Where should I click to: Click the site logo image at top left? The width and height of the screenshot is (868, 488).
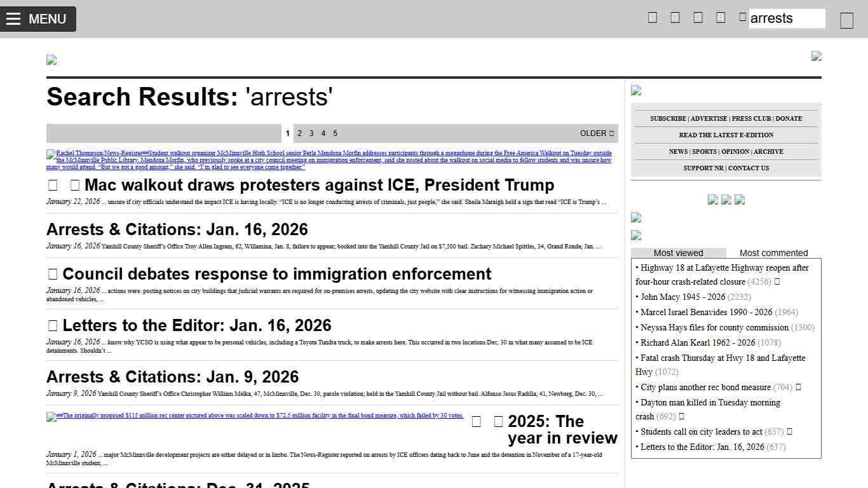point(51,60)
